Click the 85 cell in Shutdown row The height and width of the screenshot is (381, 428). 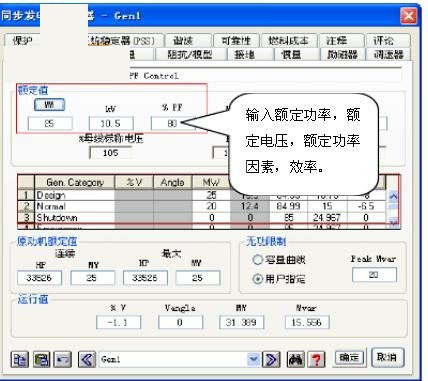click(288, 218)
